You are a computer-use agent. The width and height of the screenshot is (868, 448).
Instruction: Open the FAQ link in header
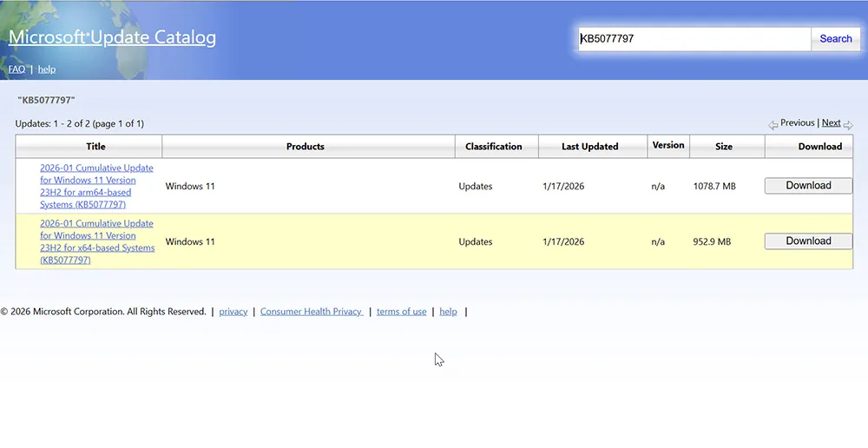[16, 69]
